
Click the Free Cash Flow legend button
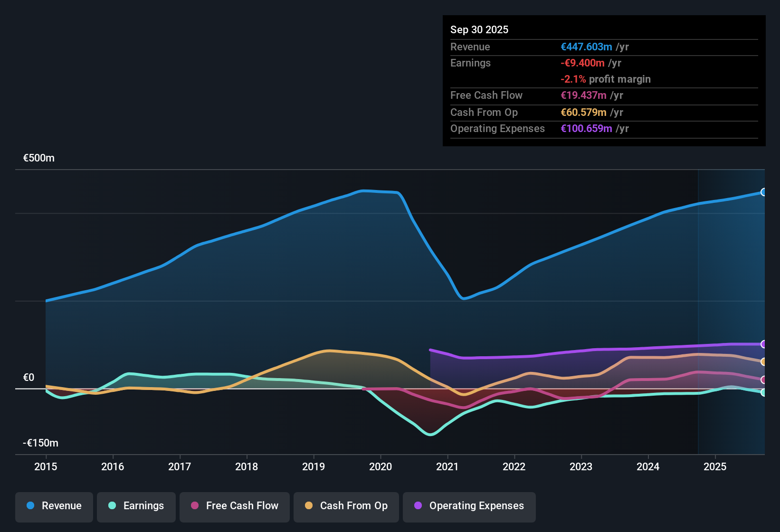[x=234, y=506]
